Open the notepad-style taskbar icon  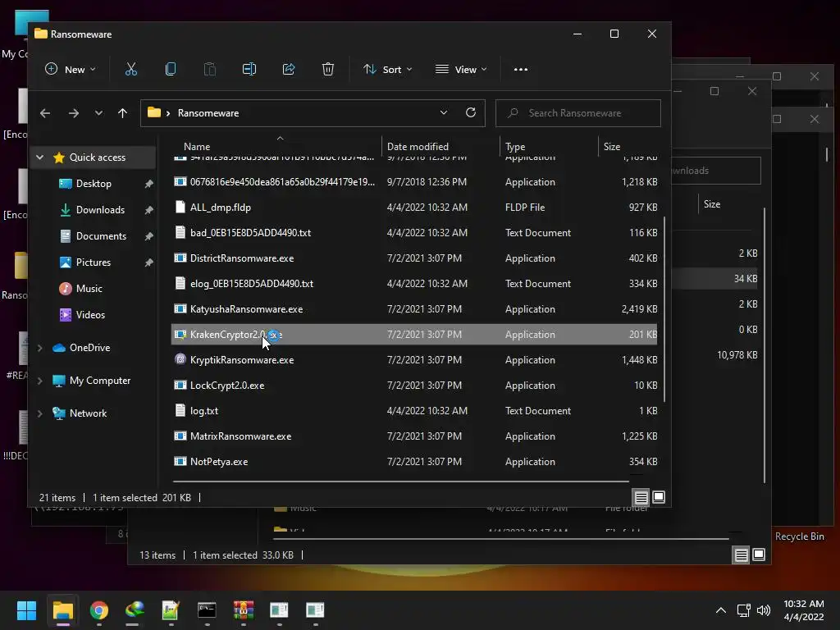point(171,610)
